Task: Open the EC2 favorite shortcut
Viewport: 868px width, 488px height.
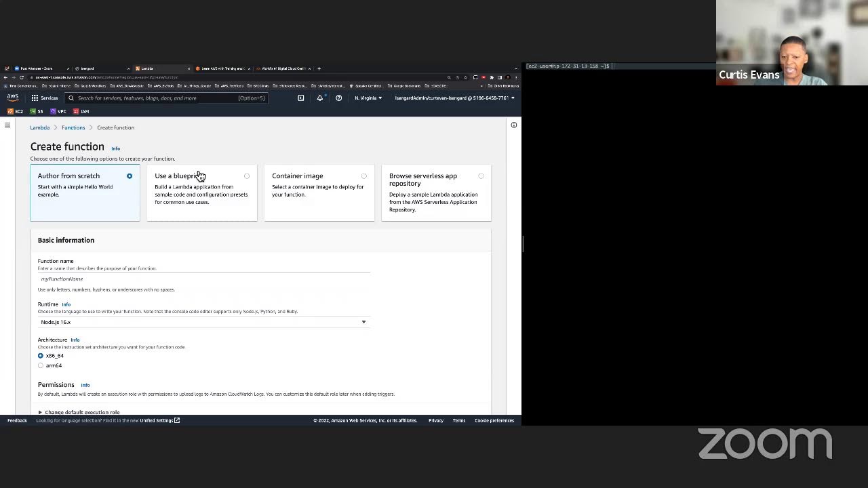Action: point(16,111)
